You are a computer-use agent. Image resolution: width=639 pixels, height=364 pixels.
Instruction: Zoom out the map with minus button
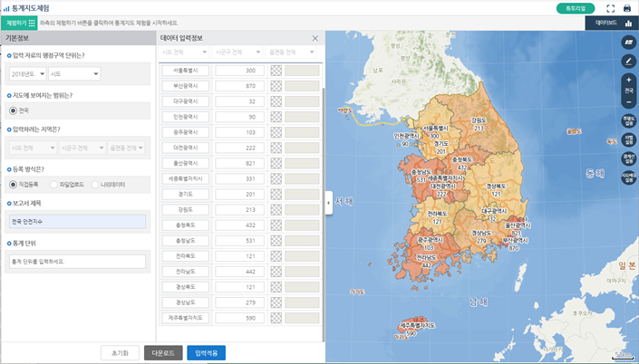point(629,102)
